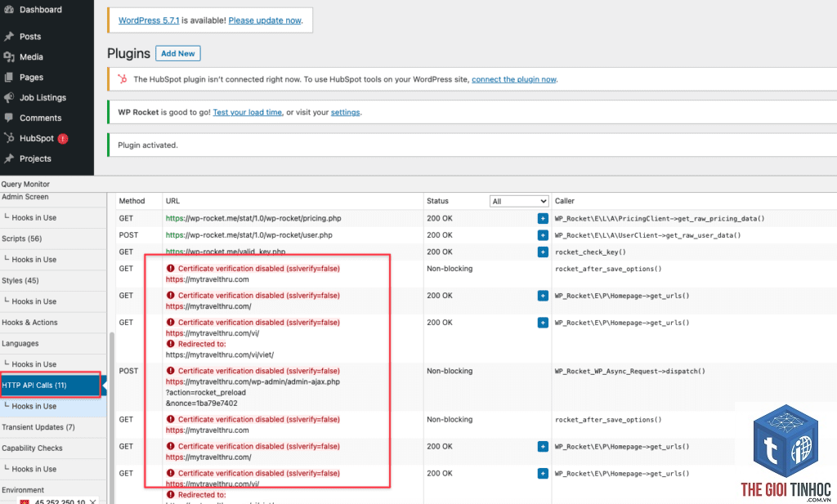Click the Pages document icon

[9, 78]
